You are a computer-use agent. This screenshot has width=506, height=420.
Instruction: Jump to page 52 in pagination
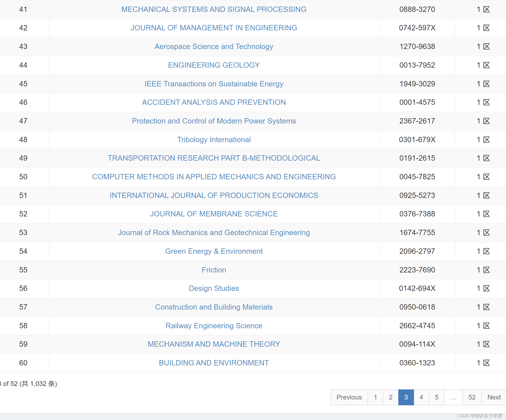coord(472,397)
